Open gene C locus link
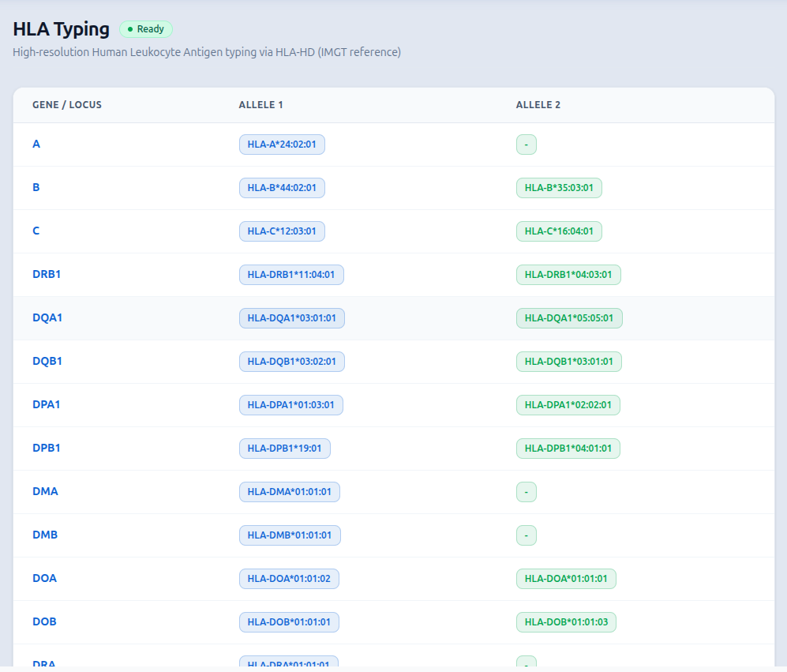This screenshot has width=787, height=672. [36, 231]
